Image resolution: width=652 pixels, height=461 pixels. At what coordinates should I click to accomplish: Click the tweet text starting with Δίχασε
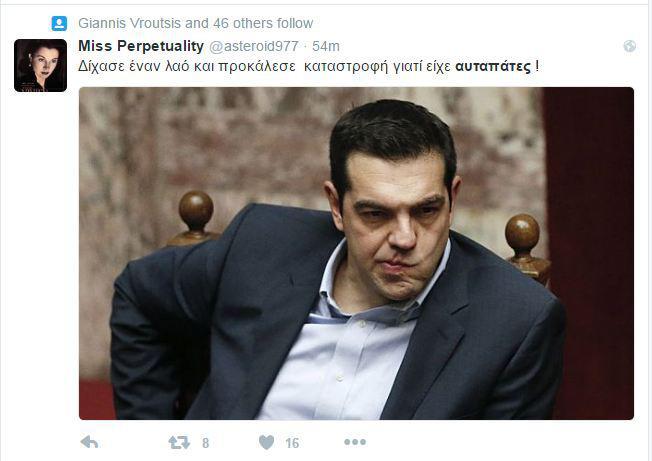(309, 67)
